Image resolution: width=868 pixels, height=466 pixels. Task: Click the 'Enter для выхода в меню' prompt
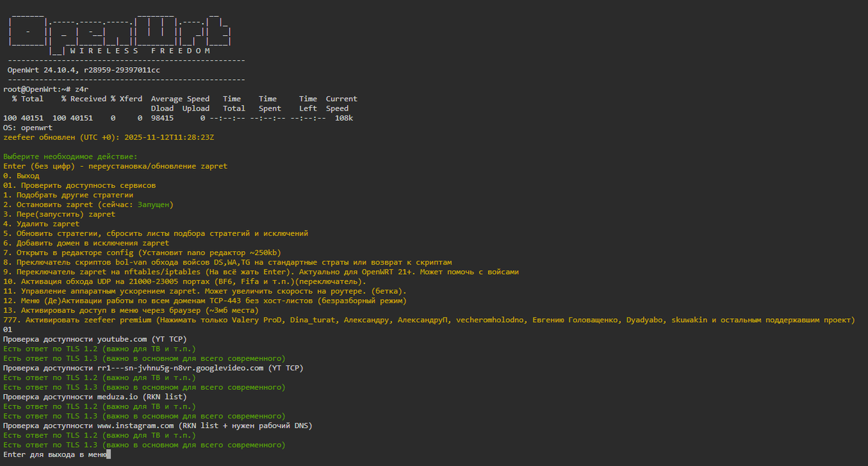[55, 454]
